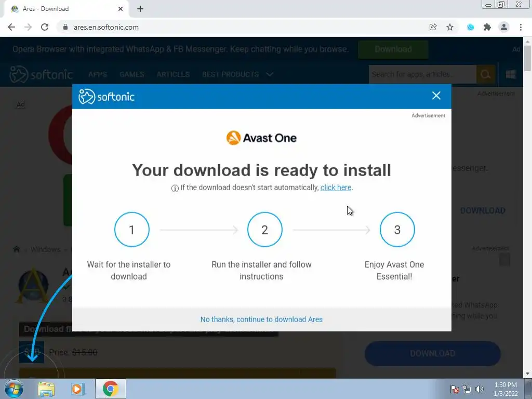The image size is (532, 399).
Task: Open the APPS menu in Softonic header
Action: (x=98, y=74)
